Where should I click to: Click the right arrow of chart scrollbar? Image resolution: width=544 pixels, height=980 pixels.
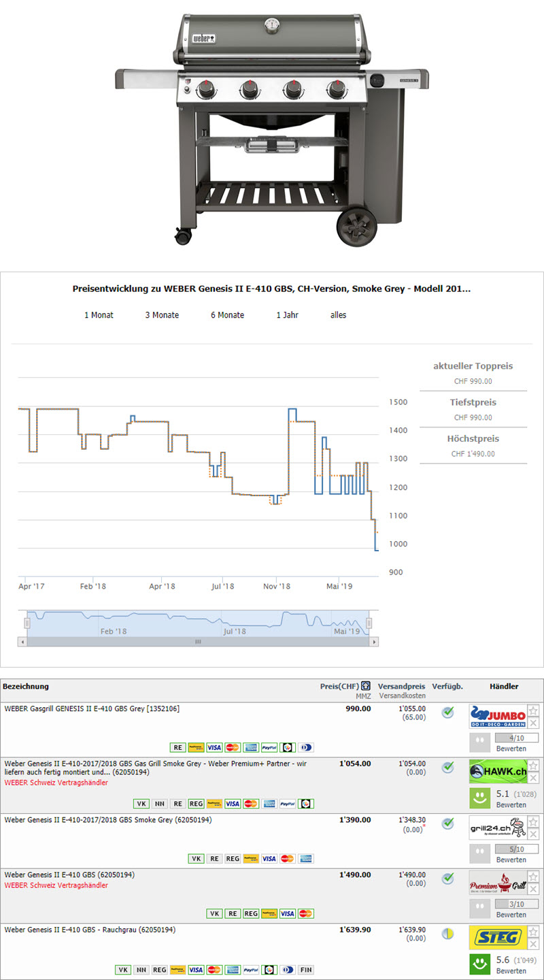tap(375, 642)
